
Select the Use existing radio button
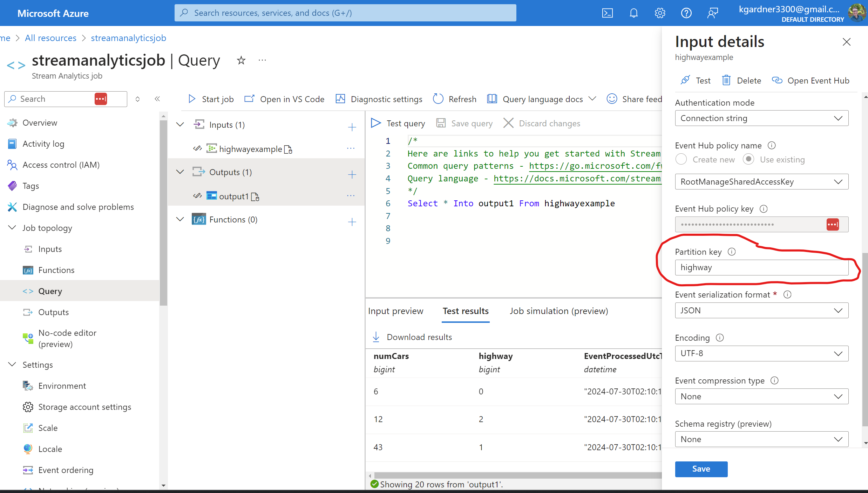click(748, 159)
